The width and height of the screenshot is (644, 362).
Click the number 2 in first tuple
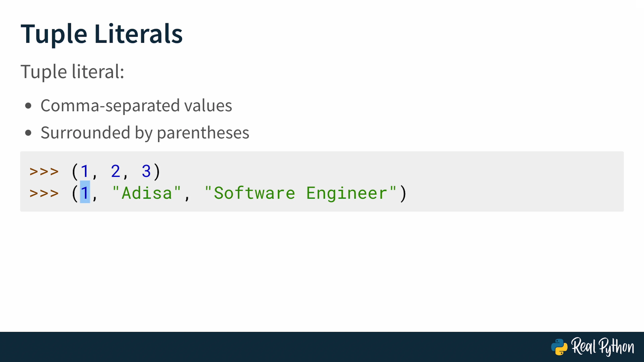tap(115, 171)
